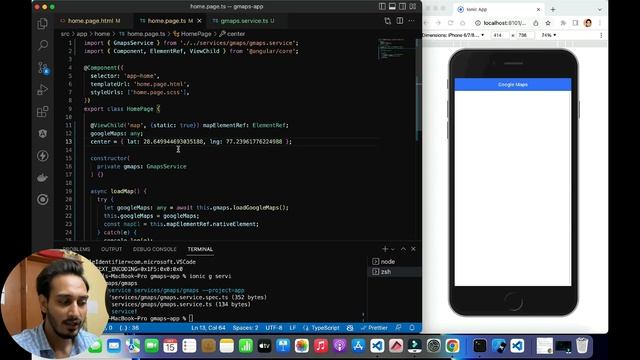Open the DEBUG CONSOLE panel tab

(x=155, y=249)
